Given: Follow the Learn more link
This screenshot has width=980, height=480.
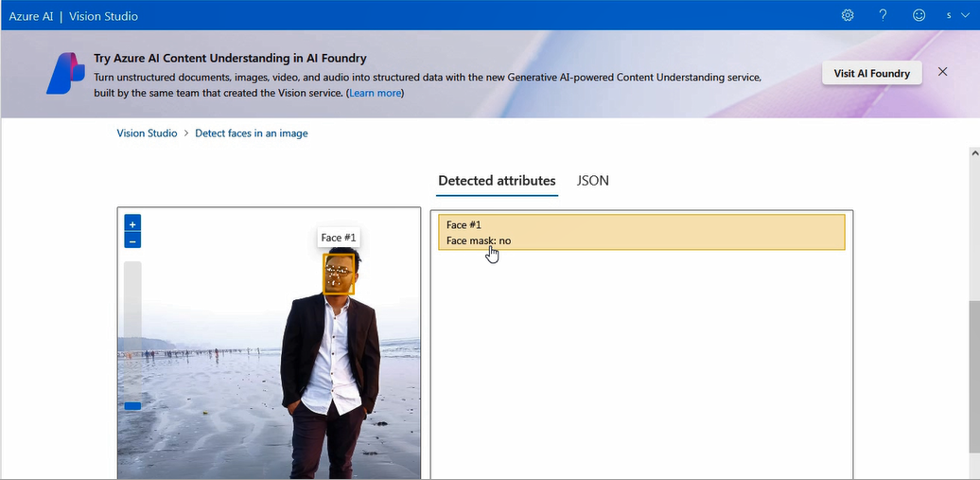Looking at the screenshot, I should pos(375,93).
